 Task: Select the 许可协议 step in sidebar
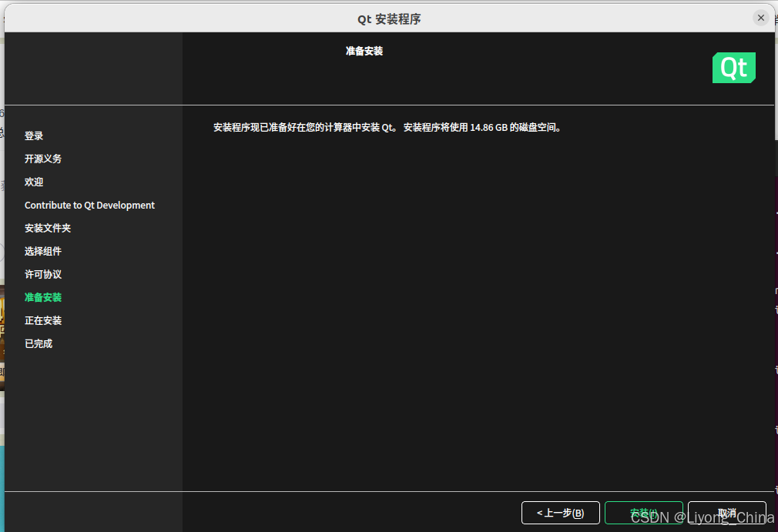[x=43, y=274]
